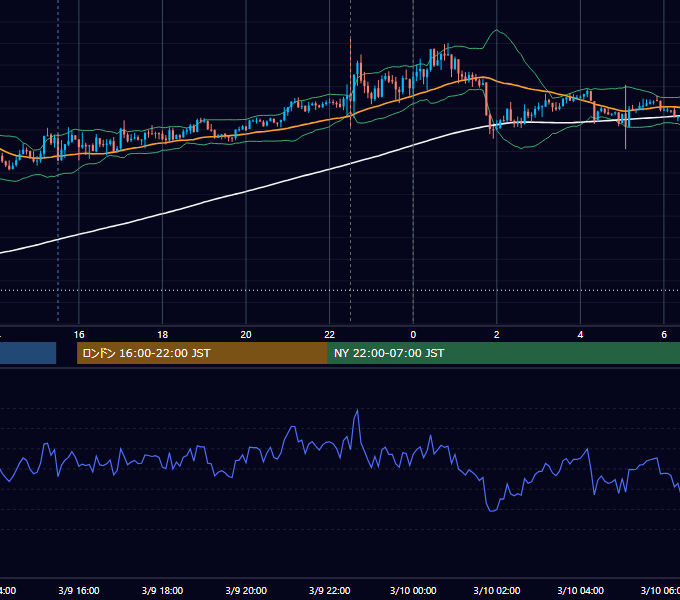Click the 3/9 18:00 label on the bottom axis

[163, 590]
